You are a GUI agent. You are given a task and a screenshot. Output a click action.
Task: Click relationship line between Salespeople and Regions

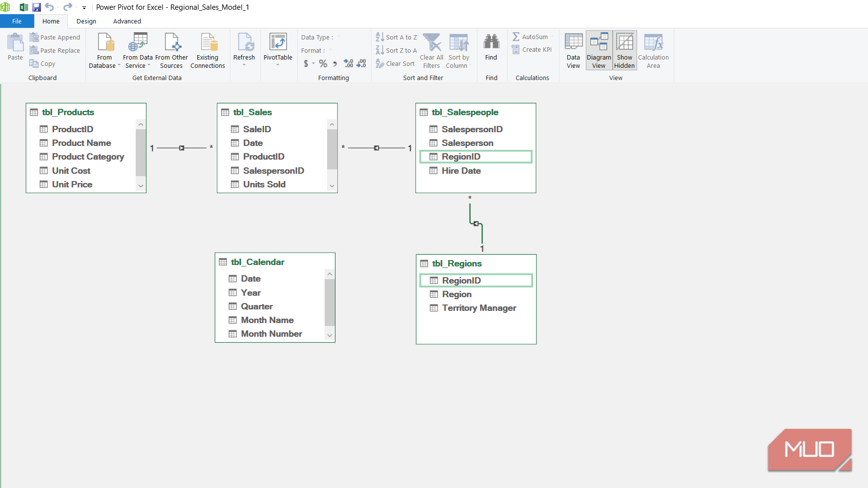tap(476, 224)
